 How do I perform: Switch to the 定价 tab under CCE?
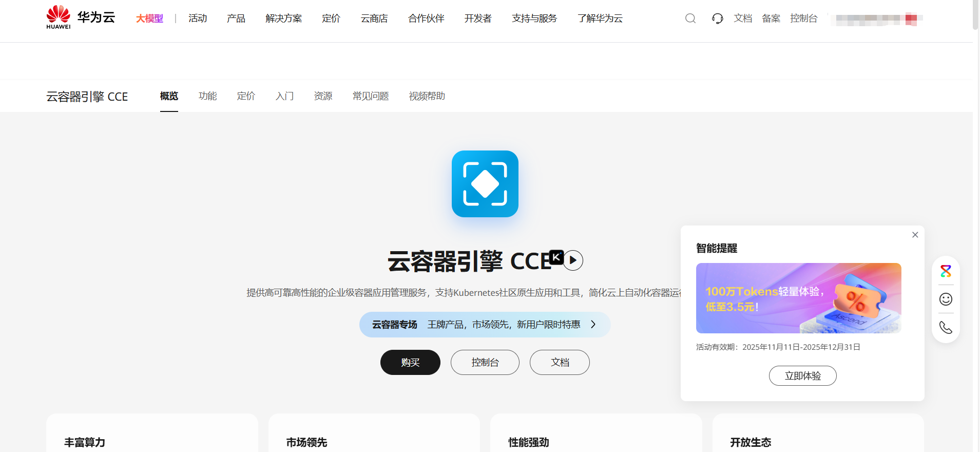(246, 96)
